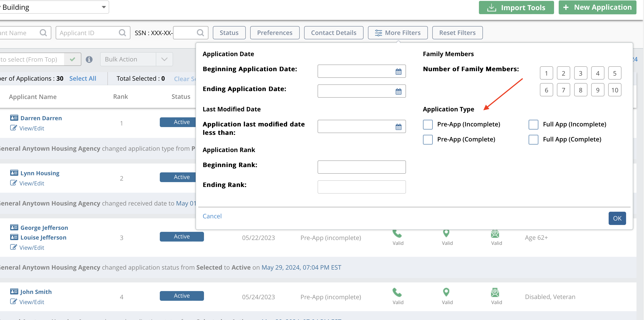Click info icon beside Bulk Action
644x320 pixels.
89,59
